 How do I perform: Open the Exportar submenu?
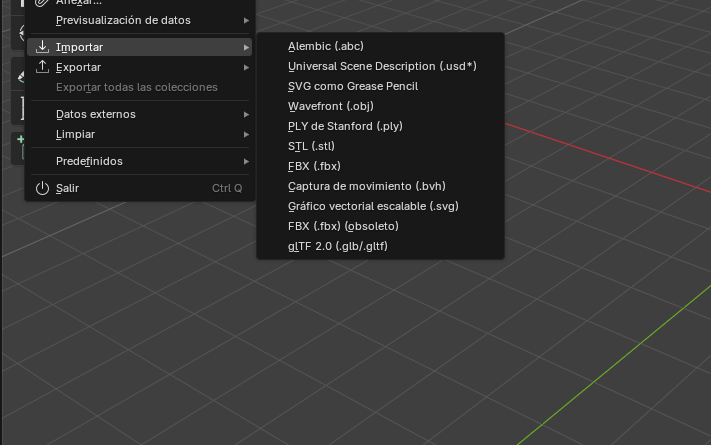click(139, 67)
